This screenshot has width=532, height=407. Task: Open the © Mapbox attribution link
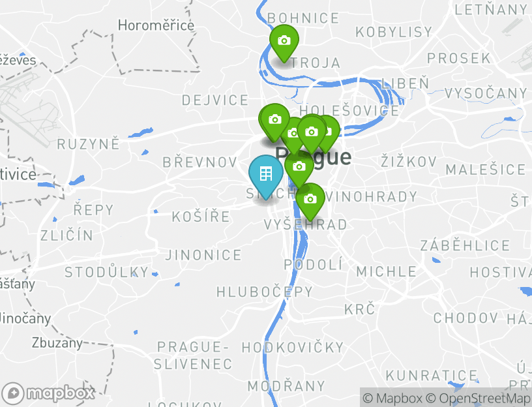point(392,398)
